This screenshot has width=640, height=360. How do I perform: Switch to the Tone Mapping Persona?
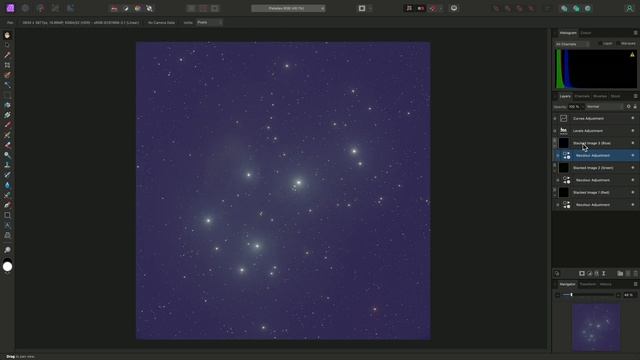56,8
